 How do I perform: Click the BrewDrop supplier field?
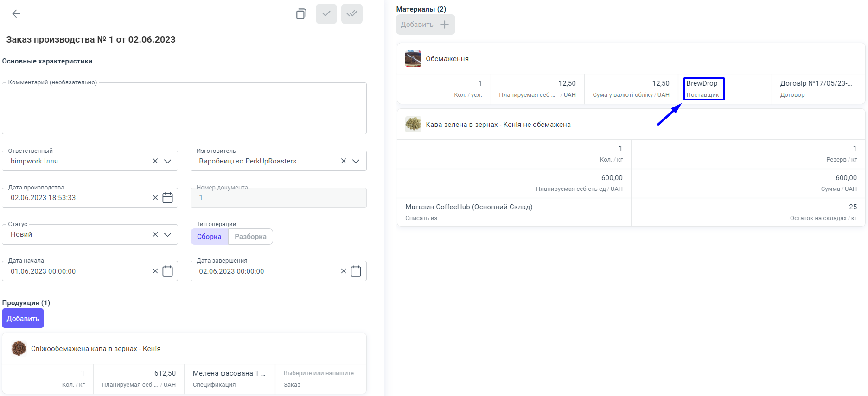703,88
